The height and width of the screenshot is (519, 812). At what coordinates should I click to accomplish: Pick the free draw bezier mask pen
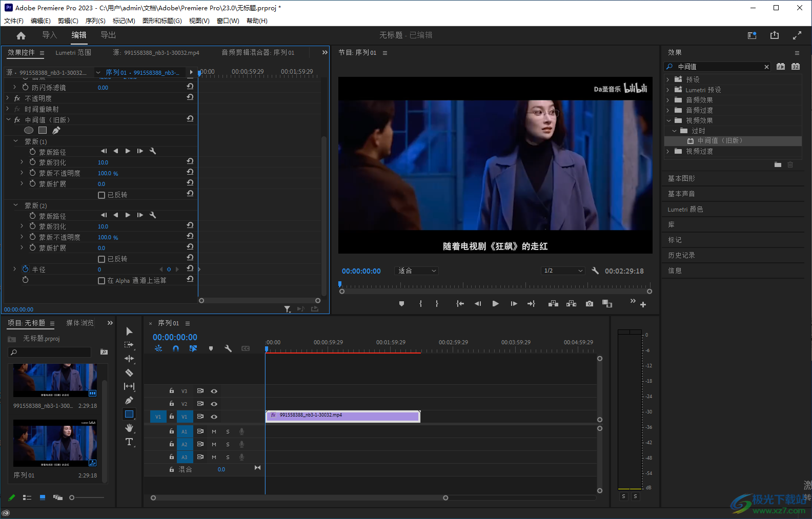(56, 130)
